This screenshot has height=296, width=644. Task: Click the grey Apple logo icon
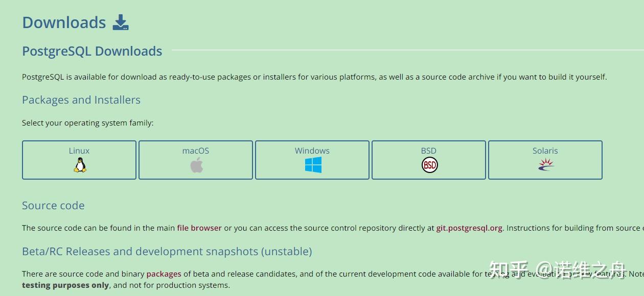pyautogui.click(x=196, y=165)
